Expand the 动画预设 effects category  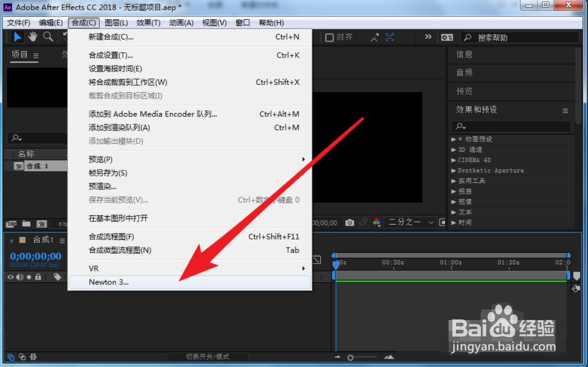pos(453,139)
